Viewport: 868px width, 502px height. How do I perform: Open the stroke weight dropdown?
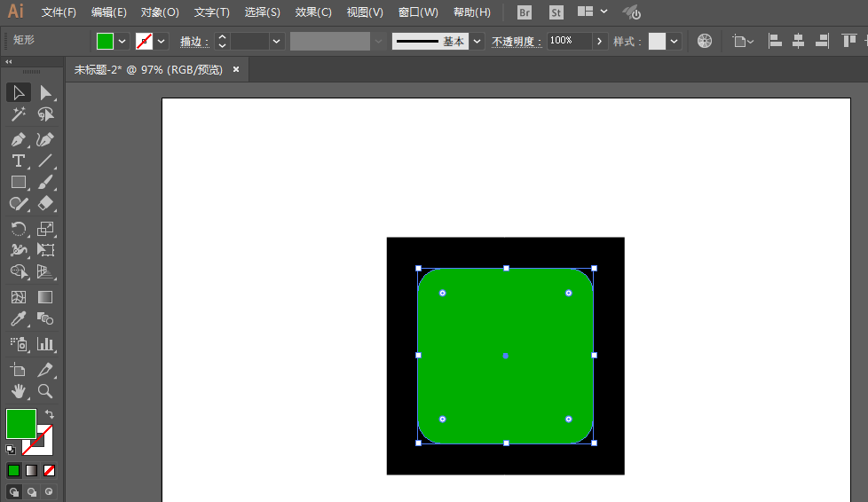point(276,42)
